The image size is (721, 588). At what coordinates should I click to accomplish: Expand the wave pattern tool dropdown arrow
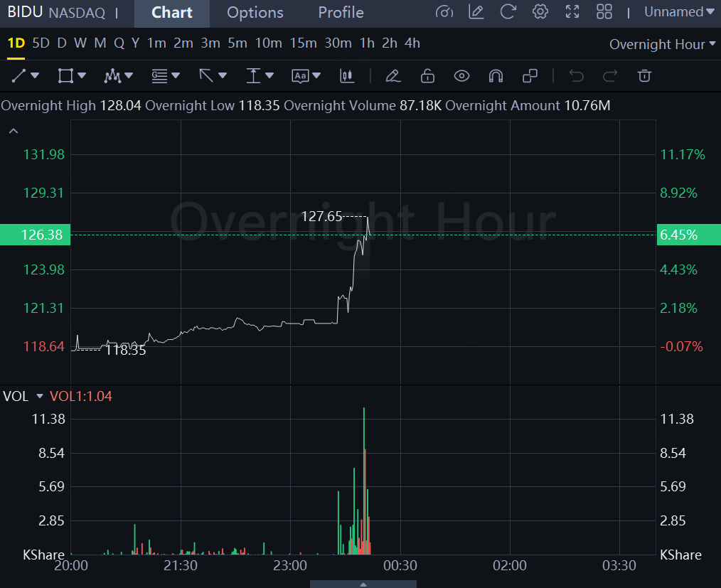[129, 75]
